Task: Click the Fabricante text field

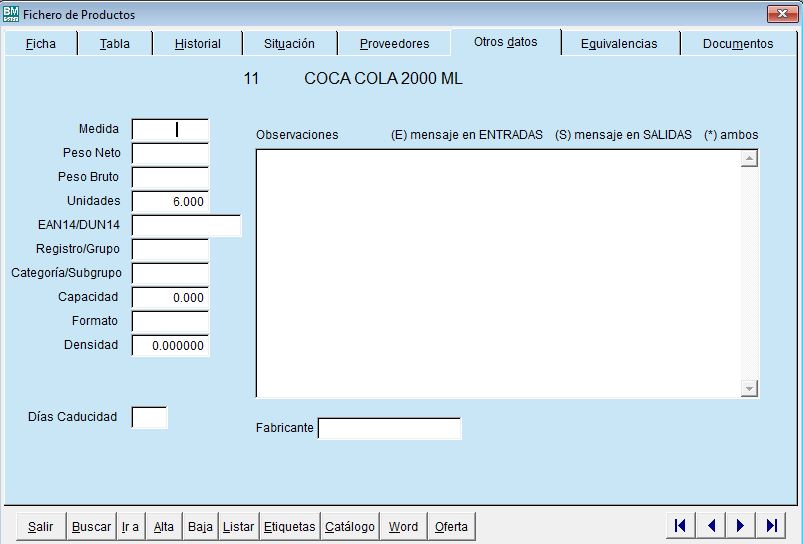Action: click(389, 429)
